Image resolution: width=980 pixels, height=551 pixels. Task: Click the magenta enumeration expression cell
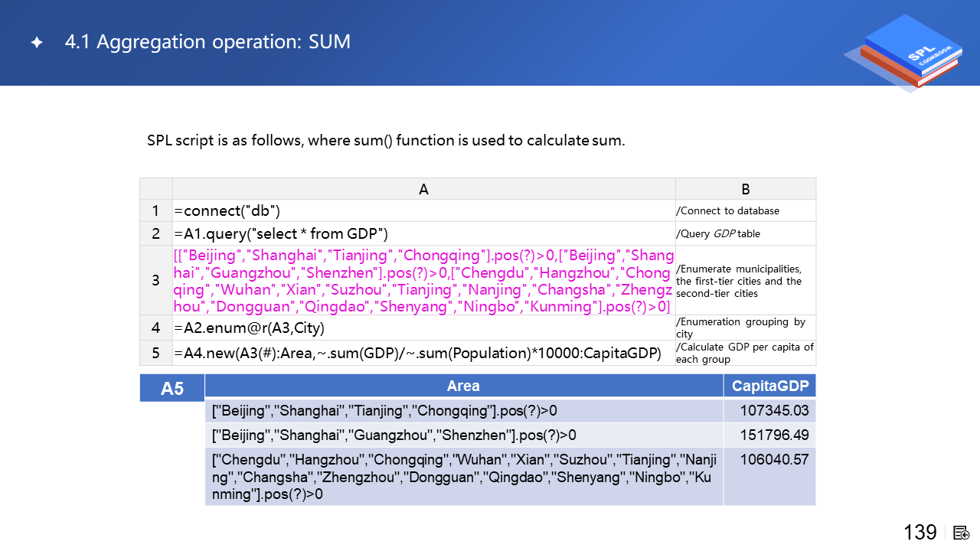(423, 280)
